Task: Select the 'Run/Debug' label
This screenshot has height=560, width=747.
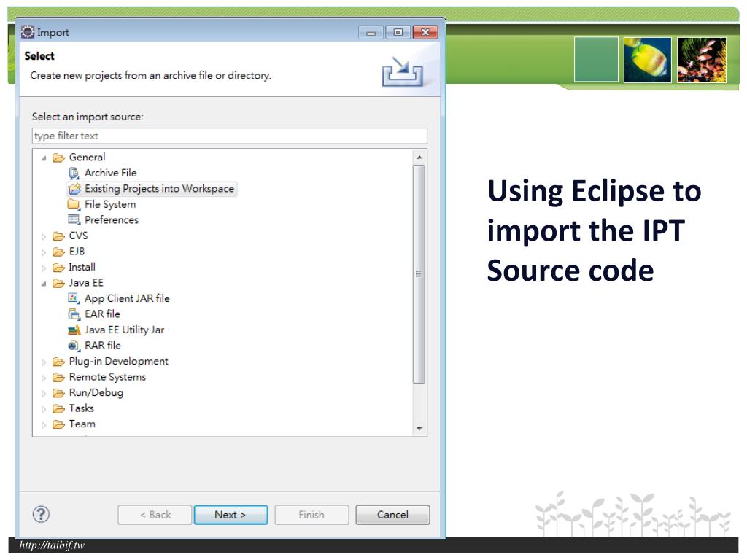Action: [x=96, y=393]
